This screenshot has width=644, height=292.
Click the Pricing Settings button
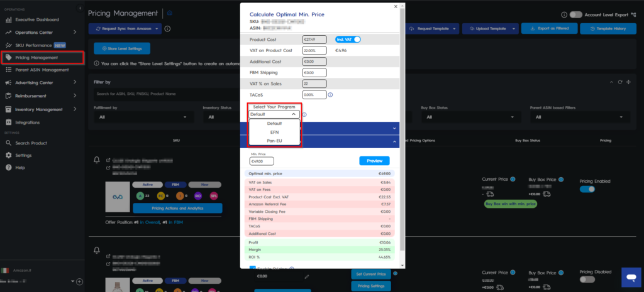click(x=371, y=286)
